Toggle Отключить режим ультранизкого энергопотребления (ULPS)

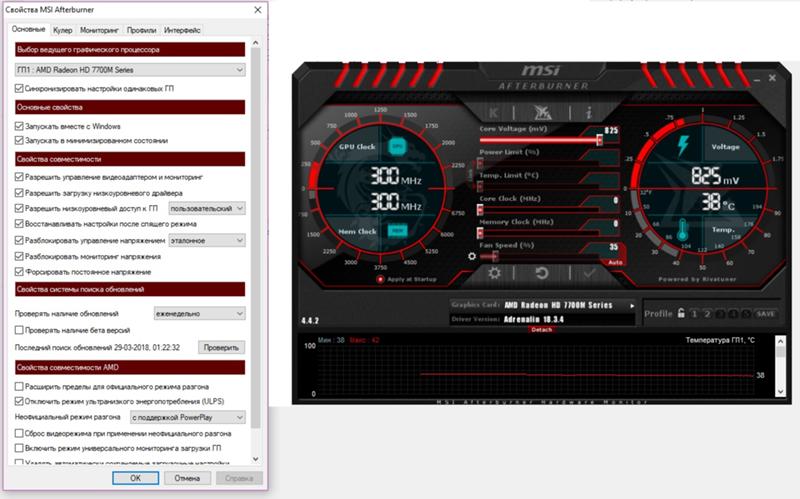(x=19, y=401)
